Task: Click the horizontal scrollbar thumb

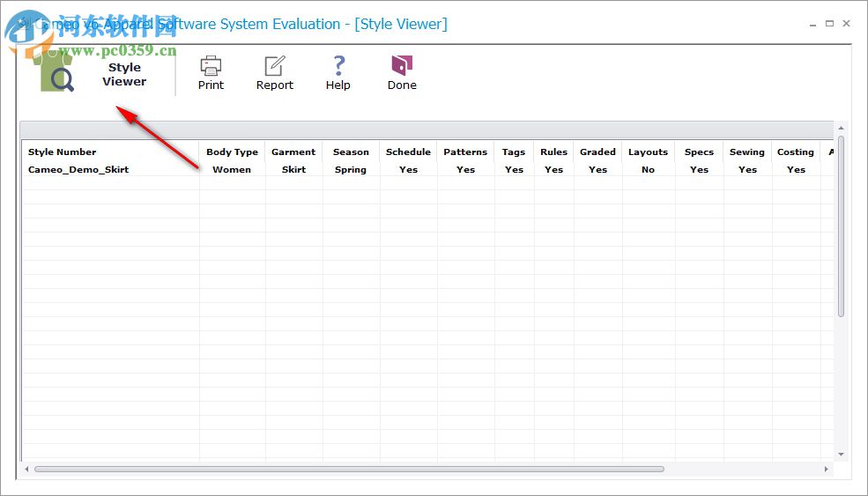Action: click(349, 469)
